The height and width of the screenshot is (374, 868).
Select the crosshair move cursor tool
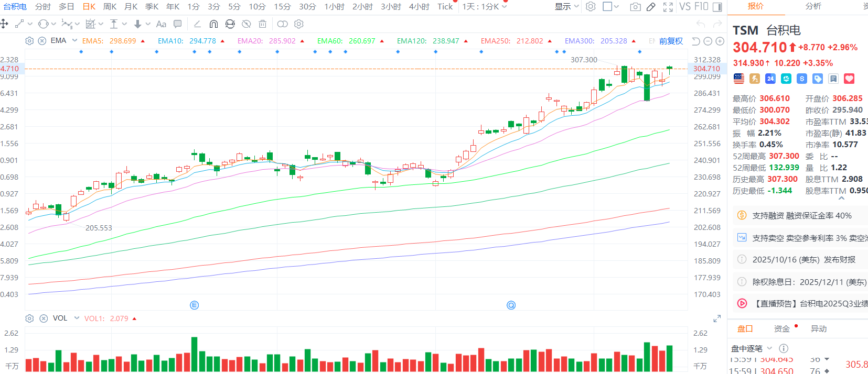[x=4, y=24]
